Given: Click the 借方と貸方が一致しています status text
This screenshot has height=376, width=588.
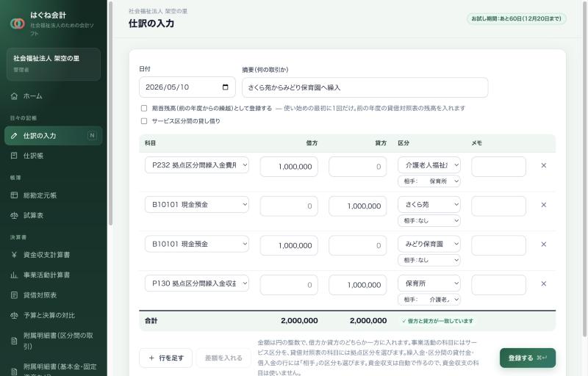Looking at the screenshot, I should (x=437, y=321).
